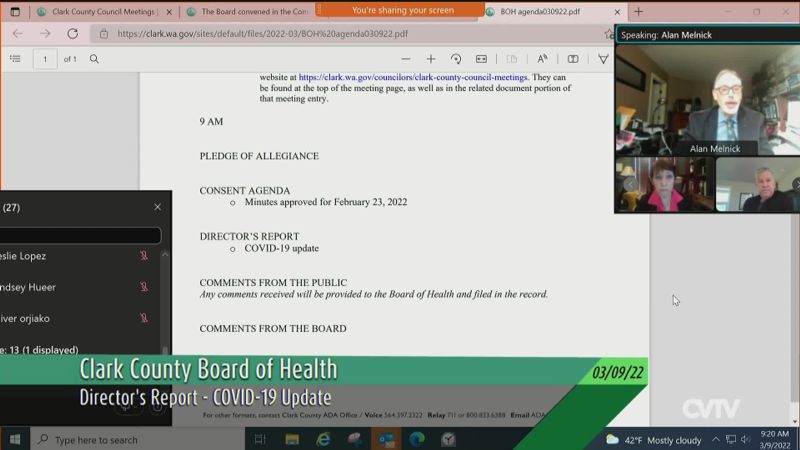Go forward to next page

point(45,34)
